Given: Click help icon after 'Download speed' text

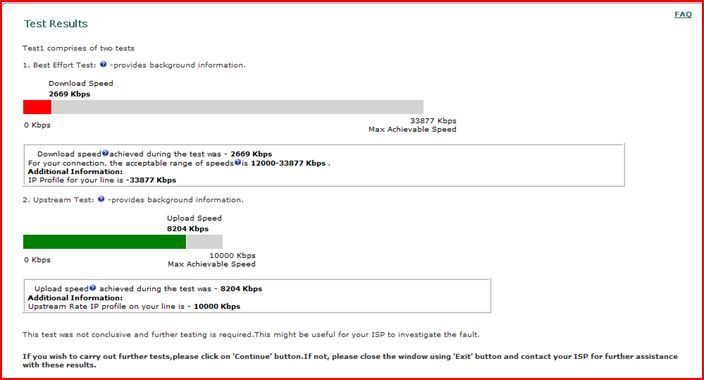Looking at the screenshot, I should click(105, 153).
